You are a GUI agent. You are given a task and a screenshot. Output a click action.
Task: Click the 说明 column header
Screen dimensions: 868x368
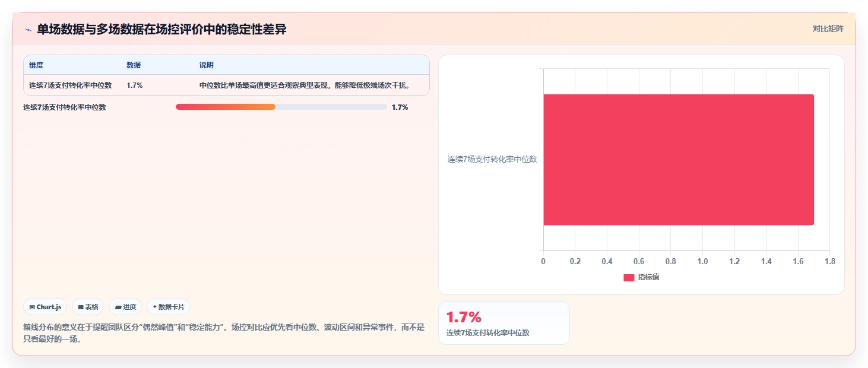point(207,65)
